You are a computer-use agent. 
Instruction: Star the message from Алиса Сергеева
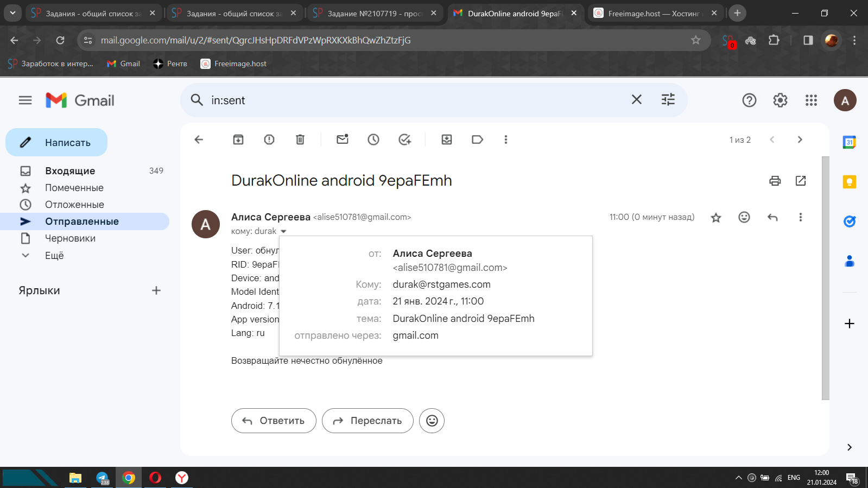(x=716, y=218)
